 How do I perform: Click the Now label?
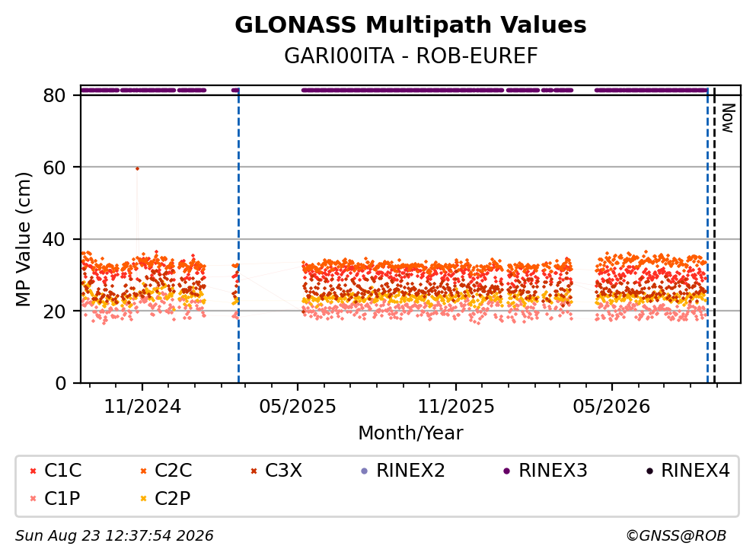(x=728, y=118)
